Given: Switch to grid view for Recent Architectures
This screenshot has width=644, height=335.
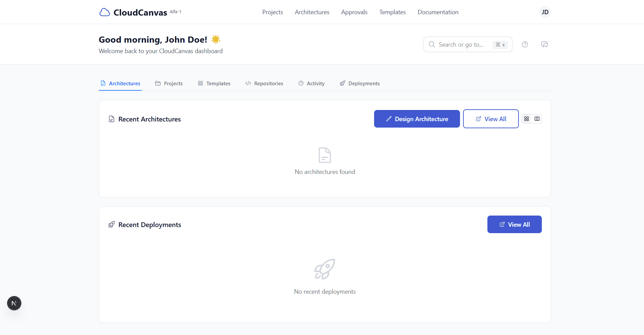Looking at the screenshot, I should tap(526, 119).
